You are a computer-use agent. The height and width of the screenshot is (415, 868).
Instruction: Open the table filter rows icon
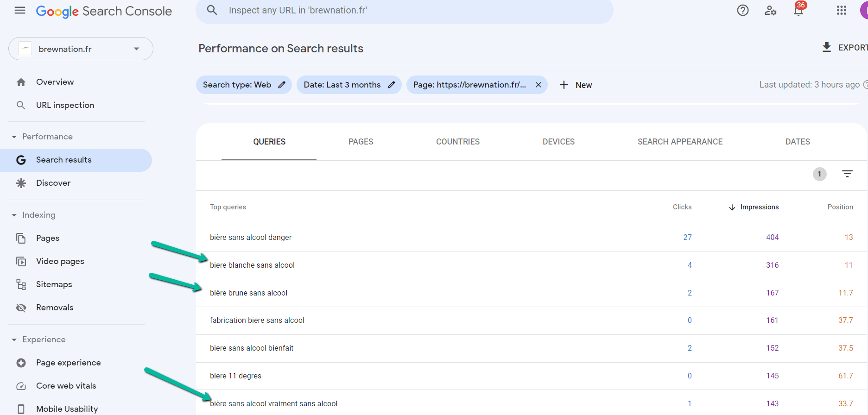pyautogui.click(x=847, y=174)
